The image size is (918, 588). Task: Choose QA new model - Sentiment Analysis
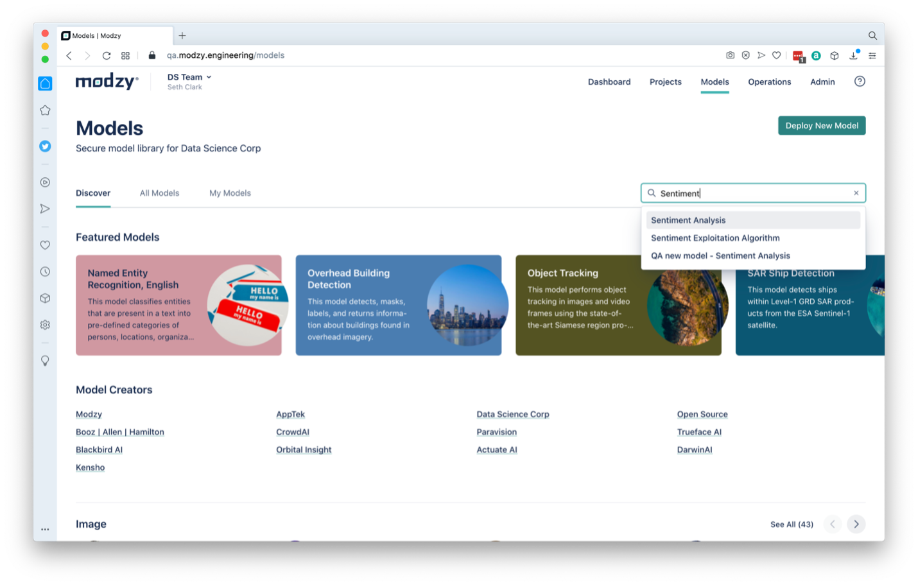753,256
